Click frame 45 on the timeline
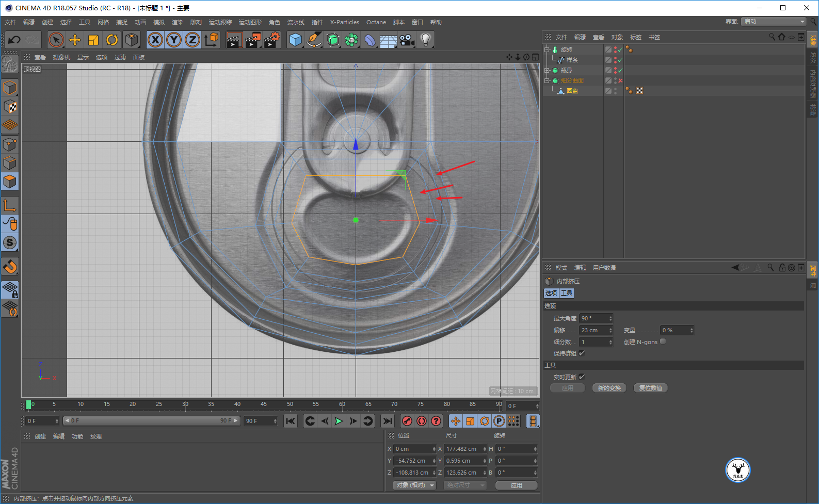Screen dimensions: 819x504 [x=264, y=405]
